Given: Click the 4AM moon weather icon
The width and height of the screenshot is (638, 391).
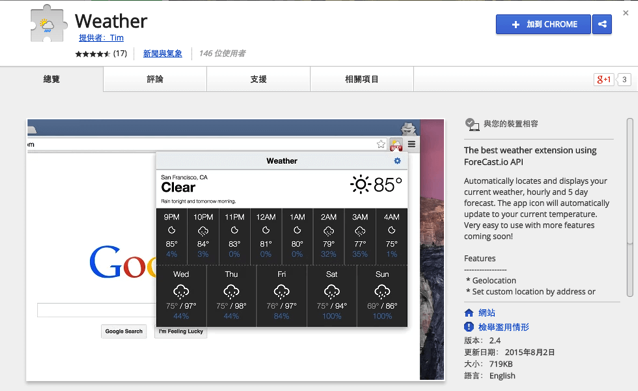Looking at the screenshot, I should [391, 230].
